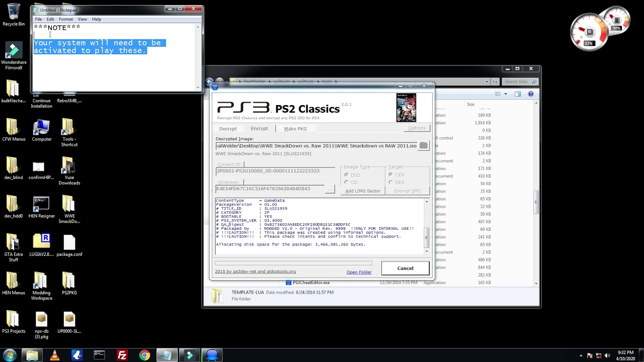Select the CD image type radio button

click(346, 182)
